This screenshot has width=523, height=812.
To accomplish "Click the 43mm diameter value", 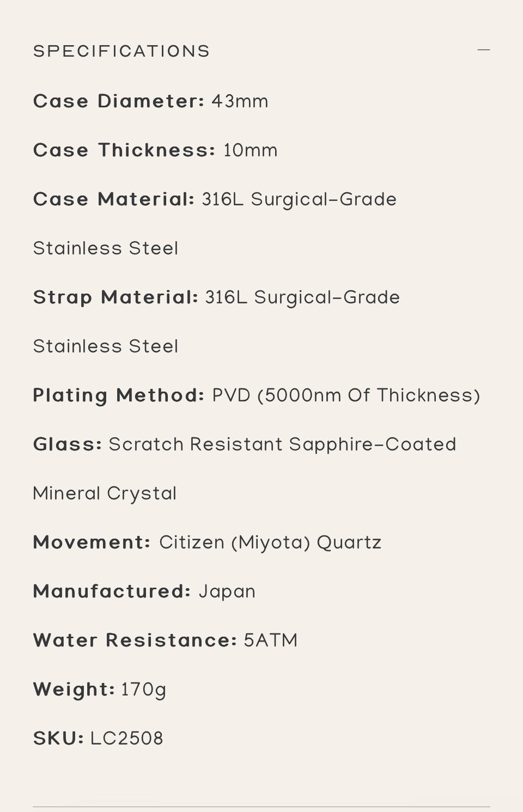I will pyautogui.click(x=240, y=101).
